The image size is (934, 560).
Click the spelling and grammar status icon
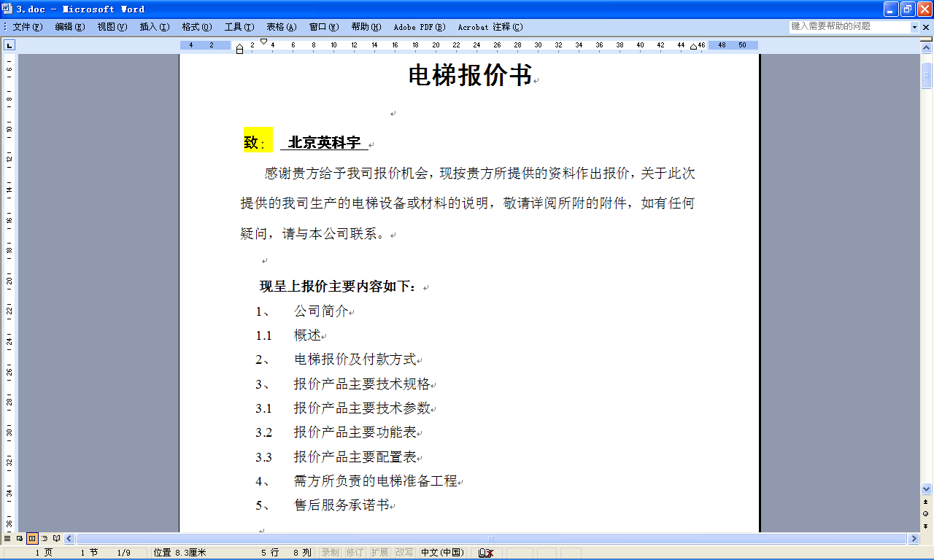click(486, 553)
